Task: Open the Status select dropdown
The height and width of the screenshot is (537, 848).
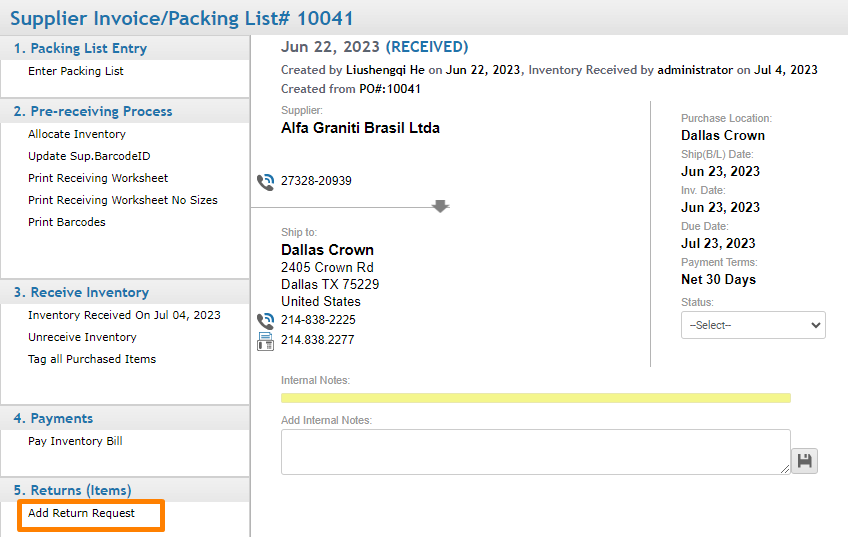Action: pos(753,325)
